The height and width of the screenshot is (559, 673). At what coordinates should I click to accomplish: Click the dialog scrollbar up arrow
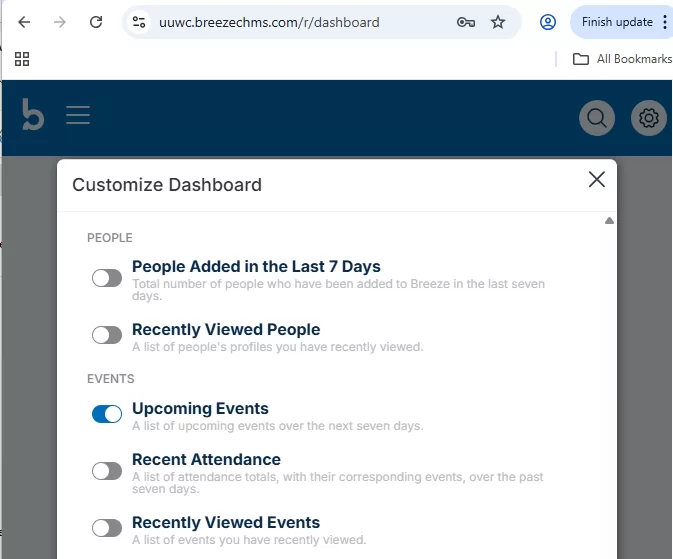(609, 221)
